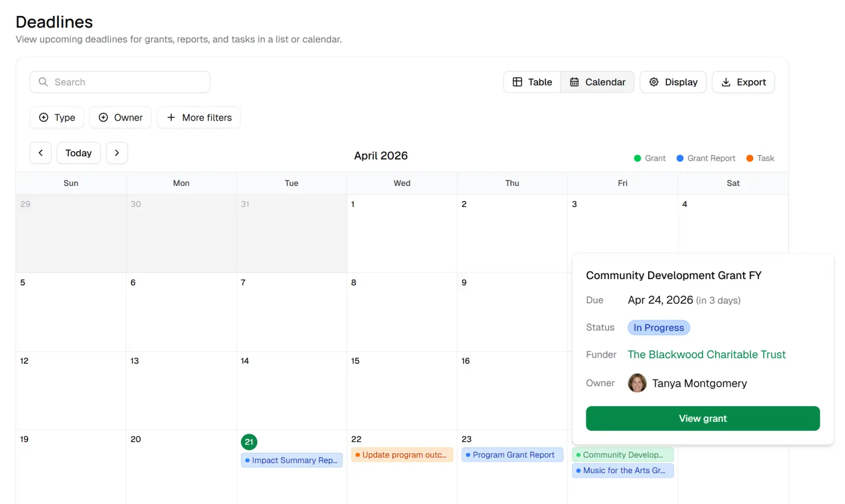Click the previous month chevron arrow

(41, 153)
